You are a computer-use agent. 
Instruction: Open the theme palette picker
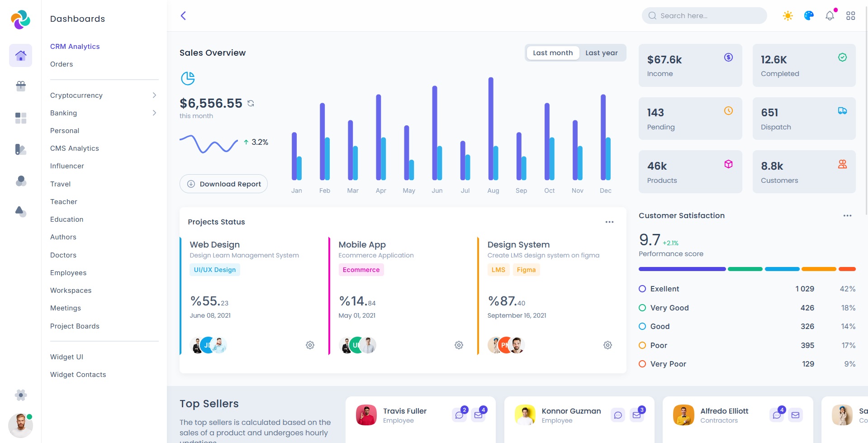tap(808, 15)
